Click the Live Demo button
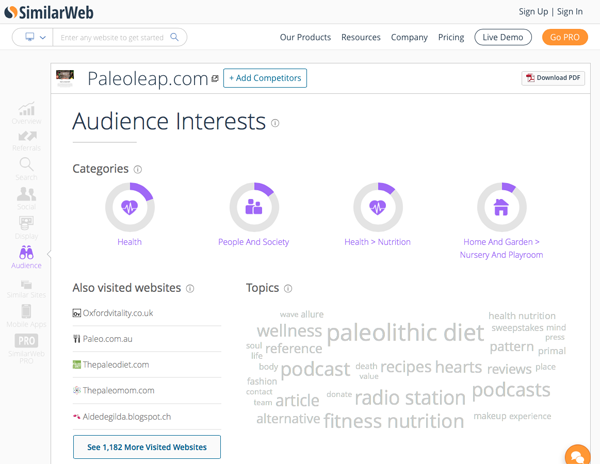The height and width of the screenshot is (464, 600). (503, 37)
